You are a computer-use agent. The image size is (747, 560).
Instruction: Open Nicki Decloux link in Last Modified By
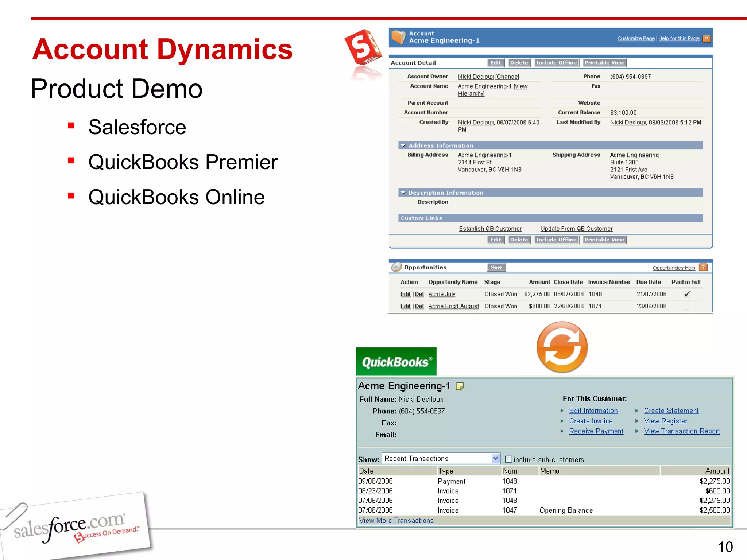(628, 122)
